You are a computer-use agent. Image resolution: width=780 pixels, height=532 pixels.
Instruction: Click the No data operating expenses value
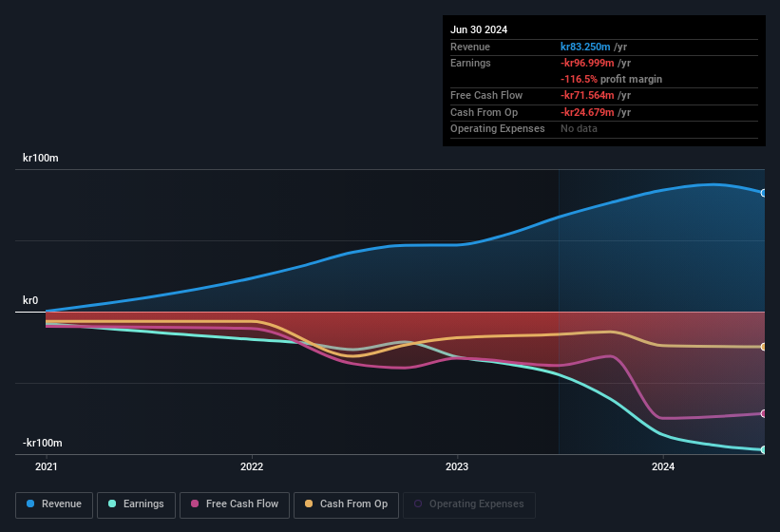coord(579,129)
